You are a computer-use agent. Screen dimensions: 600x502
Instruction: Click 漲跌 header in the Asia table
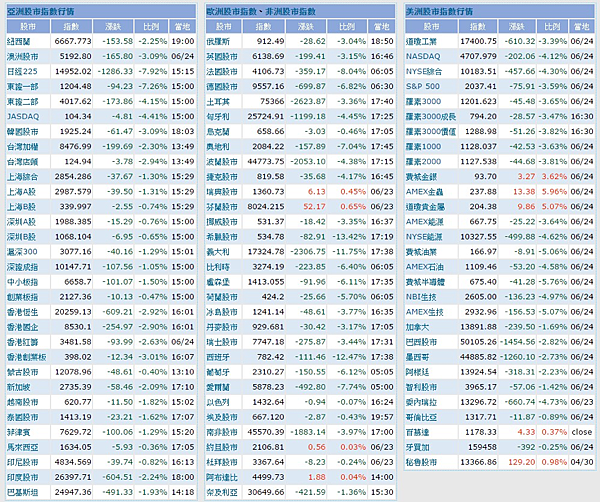[x=113, y=27]
